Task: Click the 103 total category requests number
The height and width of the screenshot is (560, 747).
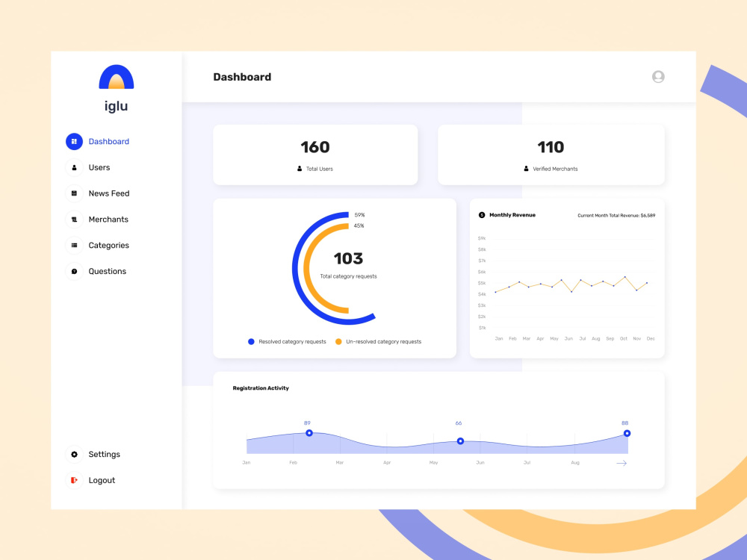Action: point(348,258)
